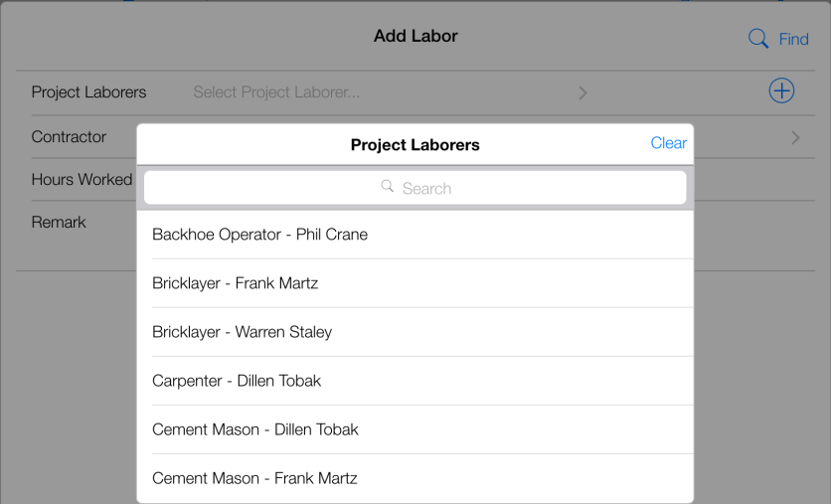The width and height of the screenshot is (831, 504).
Task: Click the Contractor row label
Action: coord(69,136)
